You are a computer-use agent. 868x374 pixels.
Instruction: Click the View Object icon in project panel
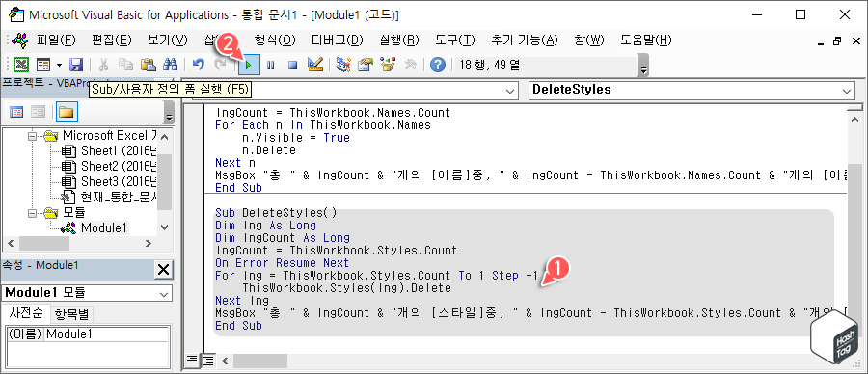[38, 113]
